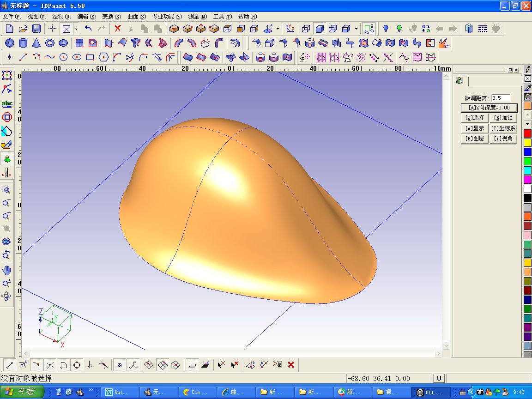Viewport: 532px width, 399px height.
Task: Toggle tangent snap in bottom toolbar
Action: [103, 365]
